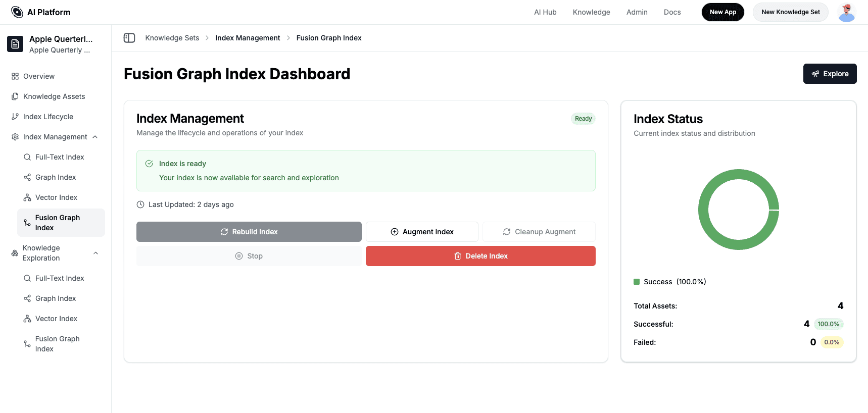868x413 pixels.
Task: Click the 100.0% successful percentage badge
Action: (829, 324)
